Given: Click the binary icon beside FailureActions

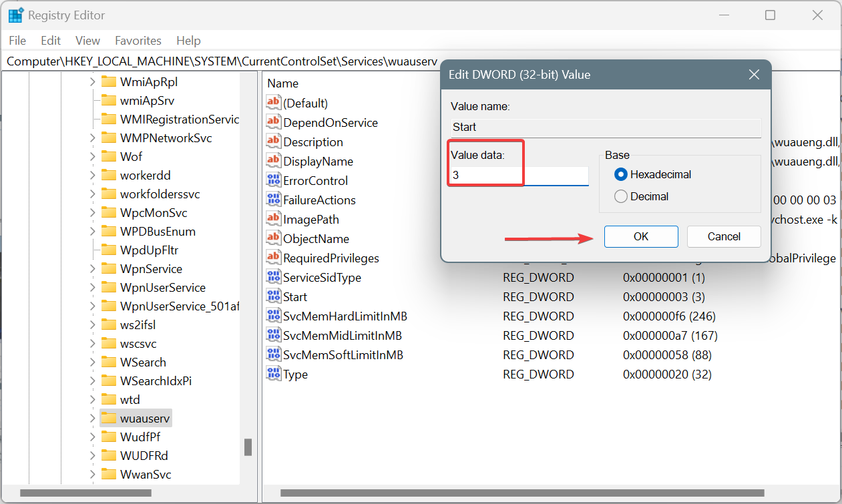Looking at the screenshot, I should coord(274,200).
